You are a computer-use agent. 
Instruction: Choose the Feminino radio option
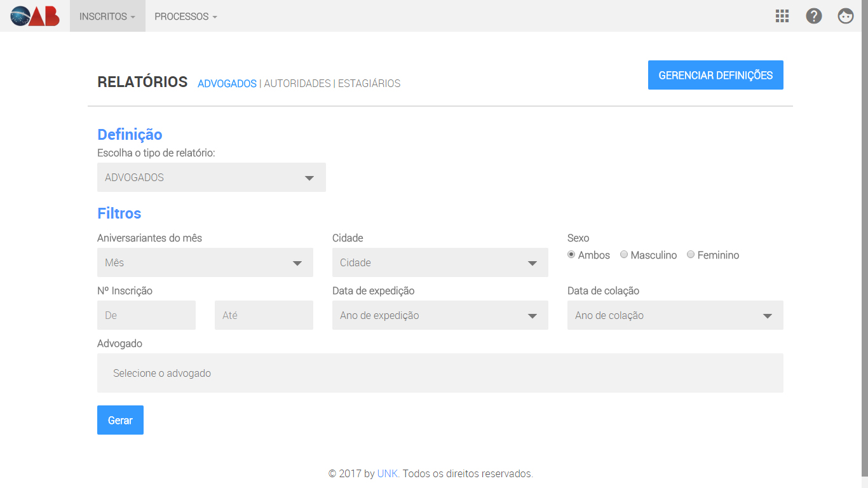click(x=691, y=255)
